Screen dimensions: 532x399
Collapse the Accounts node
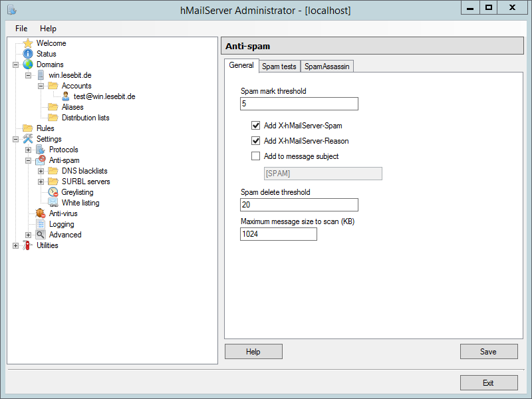click(x=41, y=86)
